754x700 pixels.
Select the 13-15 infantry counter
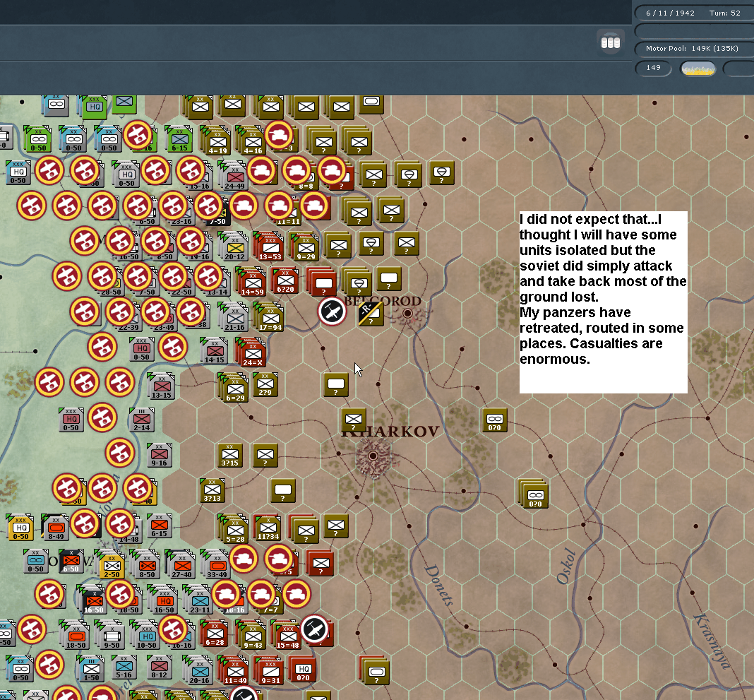click(x=162, y=386)
